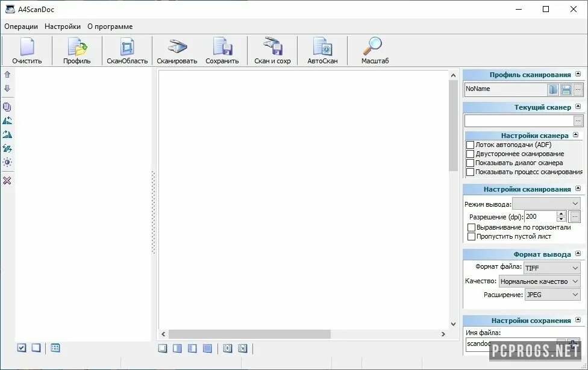This screenshot has height=370, width=588.
Task: Collapse the Настройки сканера section
Action: click(576, 135)
